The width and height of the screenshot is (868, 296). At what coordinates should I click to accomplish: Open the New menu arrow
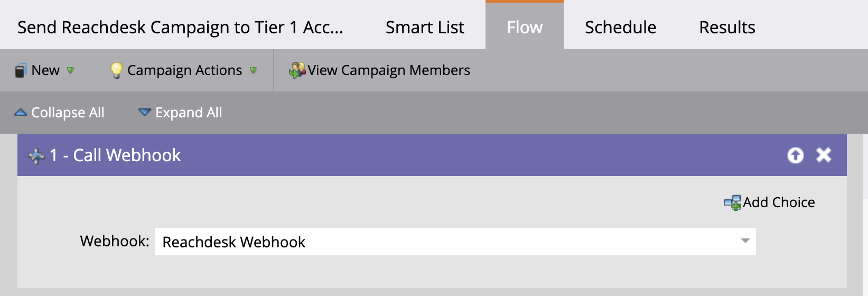tap(71, 70)
